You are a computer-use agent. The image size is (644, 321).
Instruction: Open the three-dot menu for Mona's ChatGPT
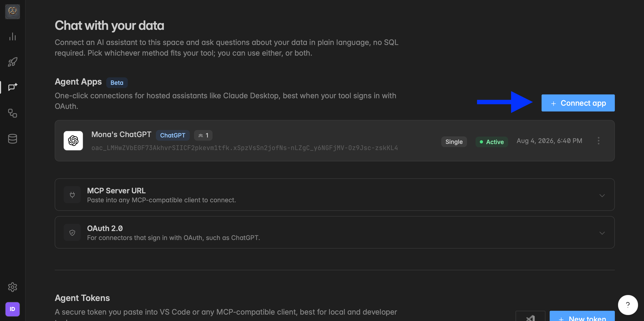[x=598, y=141]
